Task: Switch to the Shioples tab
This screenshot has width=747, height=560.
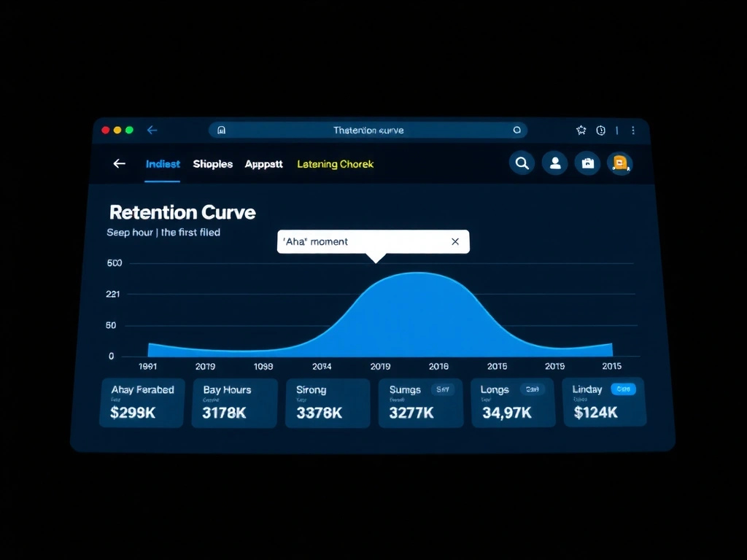Action: coord(212,163)
